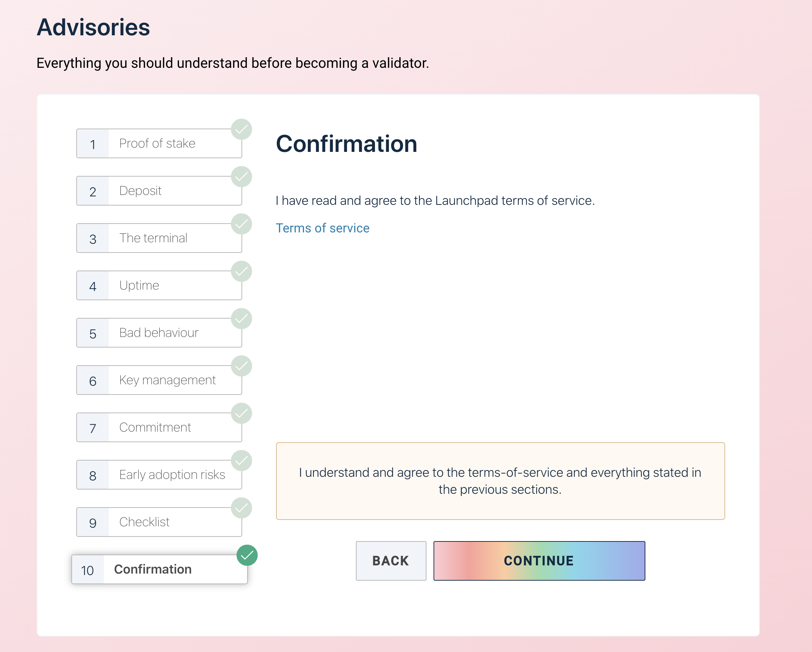This screenshot has width=812, height=652.
Task: Go to step 2 Deposit
Action: (159, 191)
